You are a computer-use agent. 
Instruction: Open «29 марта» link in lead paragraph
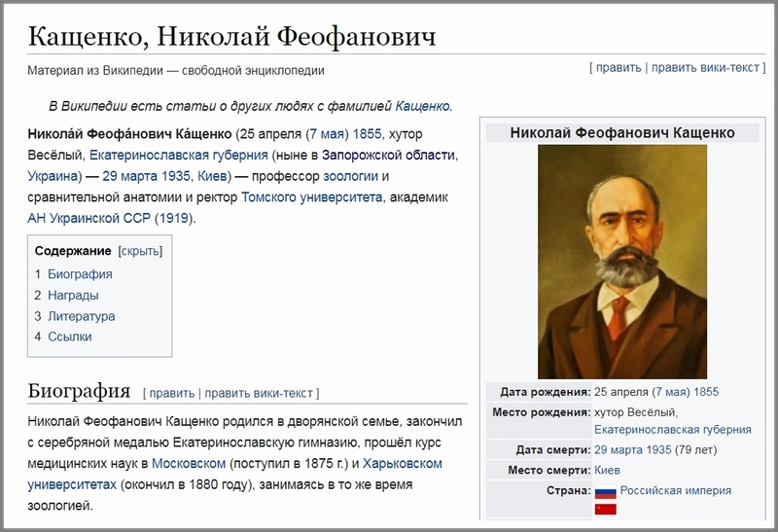(132, 176)
